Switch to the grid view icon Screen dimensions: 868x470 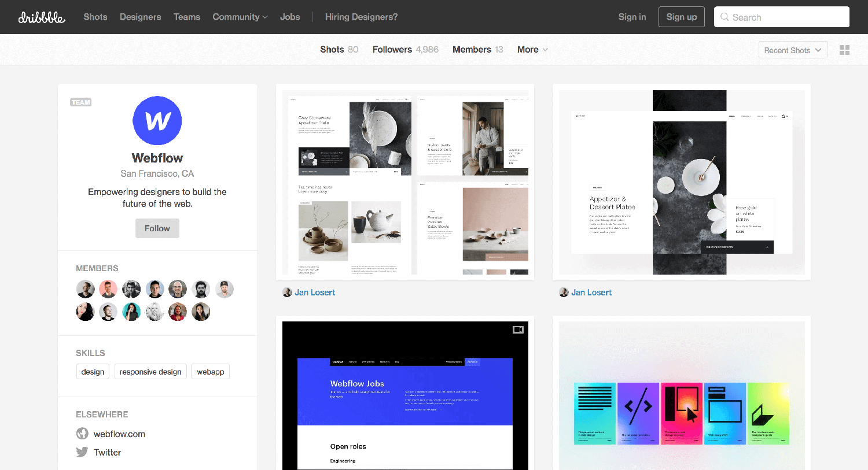point(844,50)
